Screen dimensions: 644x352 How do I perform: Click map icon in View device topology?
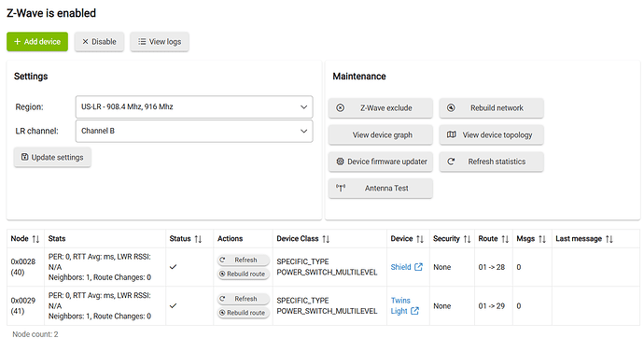452,134
